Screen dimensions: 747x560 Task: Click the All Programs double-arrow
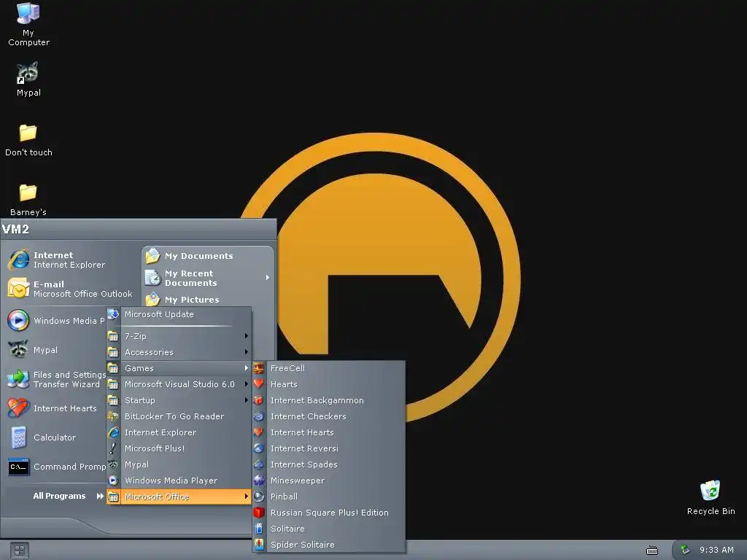click(100, 496)
